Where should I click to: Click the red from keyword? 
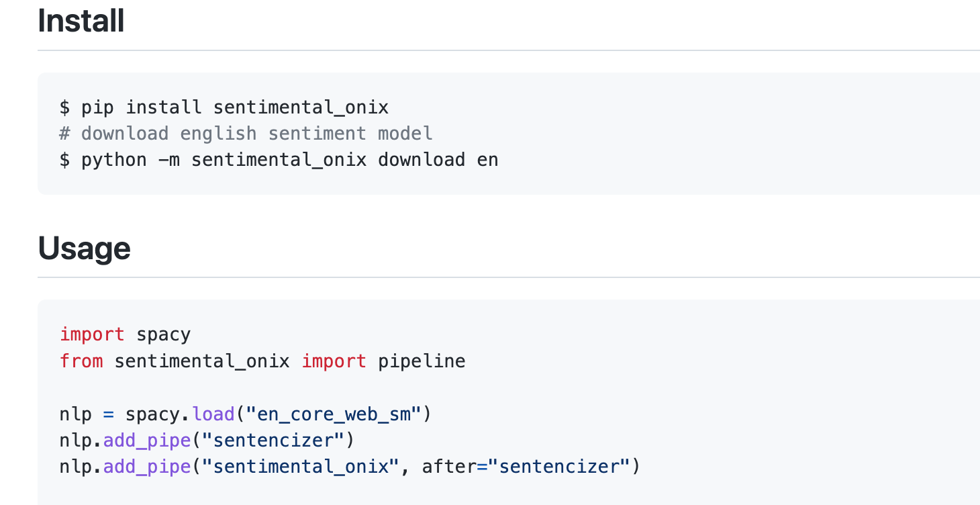[x=81, y=361]
